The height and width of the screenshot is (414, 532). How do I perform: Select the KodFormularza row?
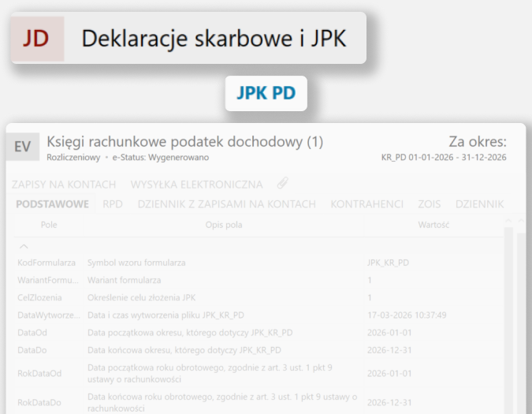pos(47,262)
